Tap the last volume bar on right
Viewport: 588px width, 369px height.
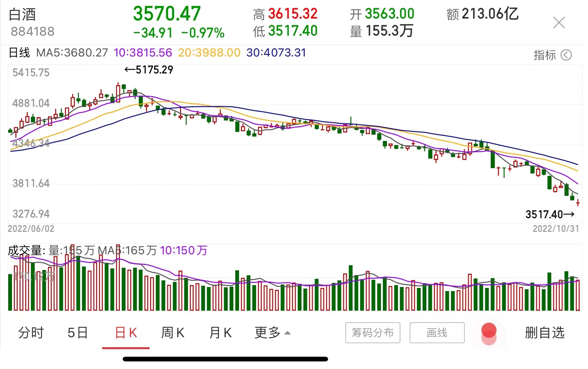click(578, 295)
